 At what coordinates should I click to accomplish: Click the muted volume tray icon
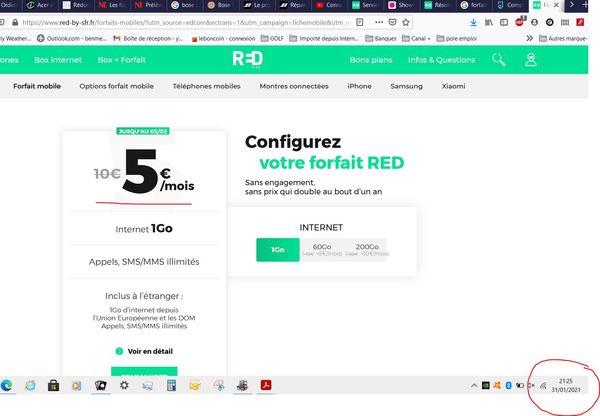[531, 385]
